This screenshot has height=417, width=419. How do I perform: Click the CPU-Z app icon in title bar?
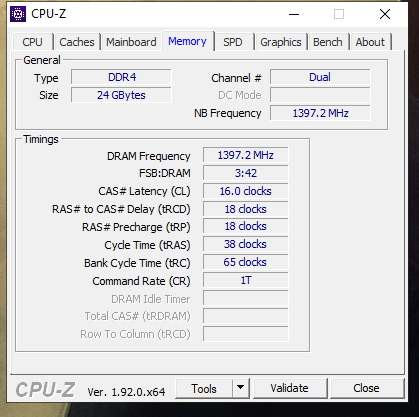(x=18, y=14)
